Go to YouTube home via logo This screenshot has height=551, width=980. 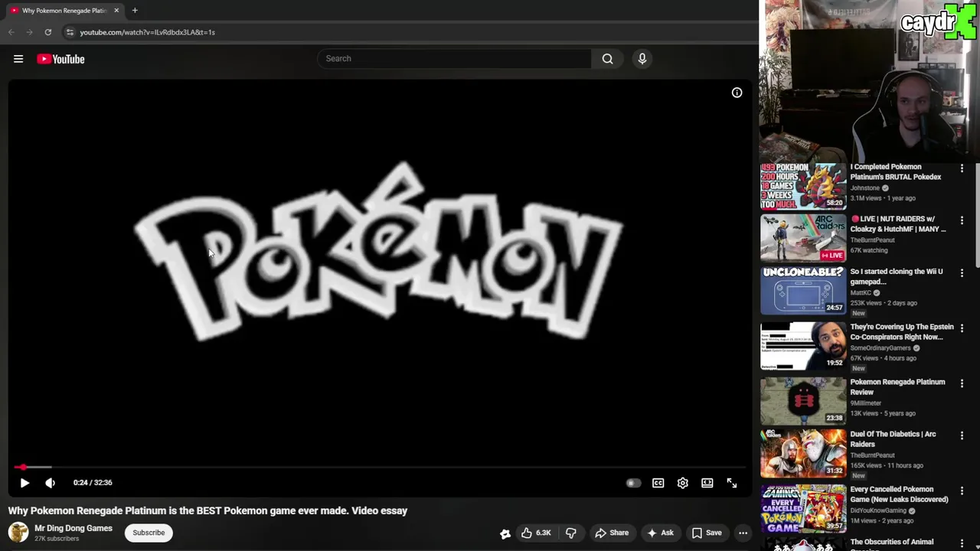coord(60,59)
